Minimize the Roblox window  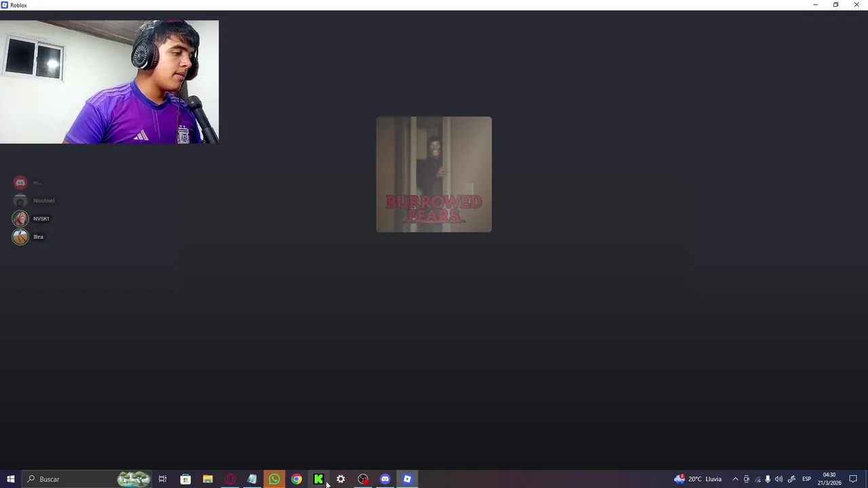(815, 5)
